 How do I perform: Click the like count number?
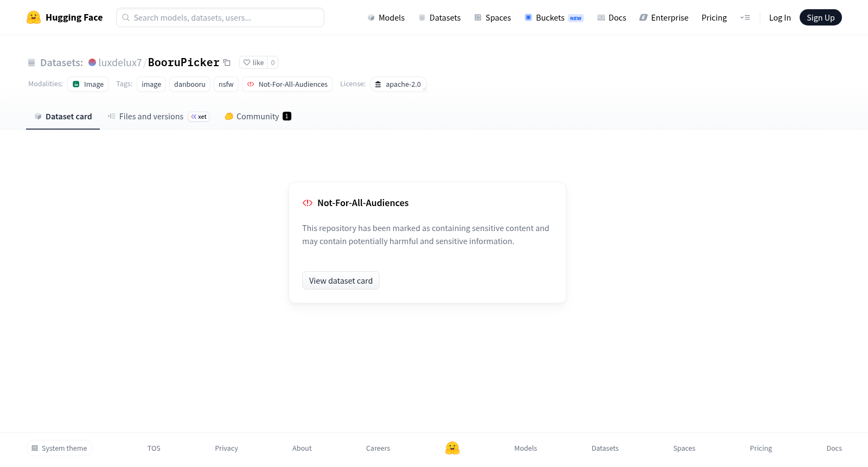(273, 62)
